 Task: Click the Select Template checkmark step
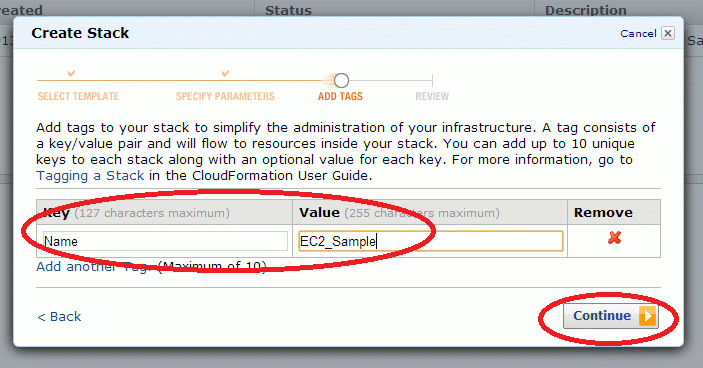click(x=71, y=74)
